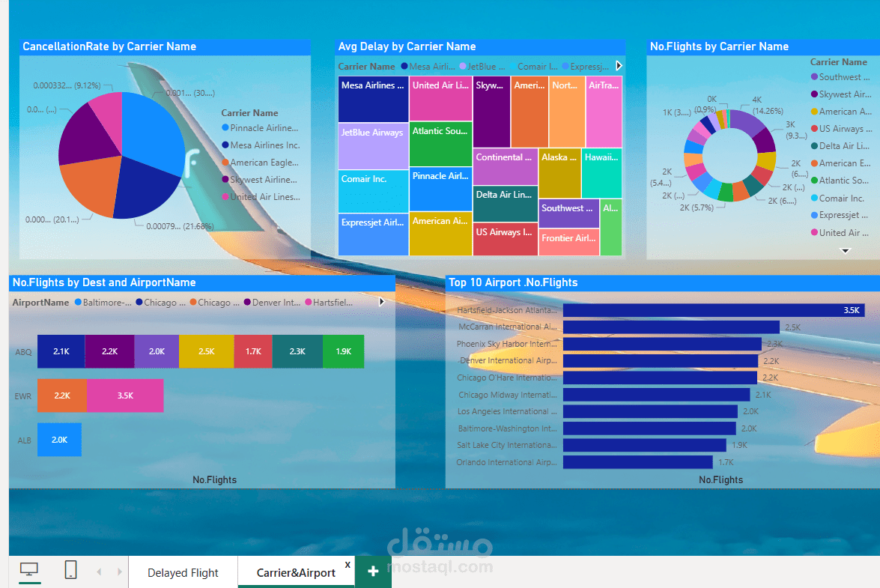Click the 'Top 10 Airport .No.Flights' chart title

pos(513,283)
